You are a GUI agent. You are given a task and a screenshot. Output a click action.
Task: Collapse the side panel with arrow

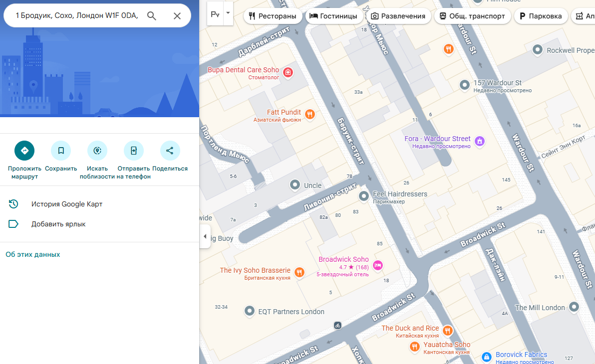pos(205,236)
